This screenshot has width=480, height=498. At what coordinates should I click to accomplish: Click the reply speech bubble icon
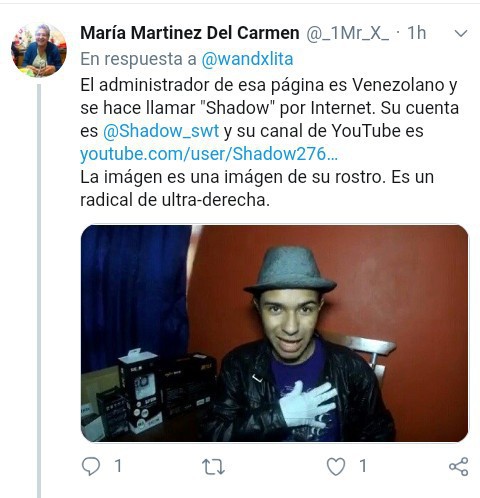[91, 466]
